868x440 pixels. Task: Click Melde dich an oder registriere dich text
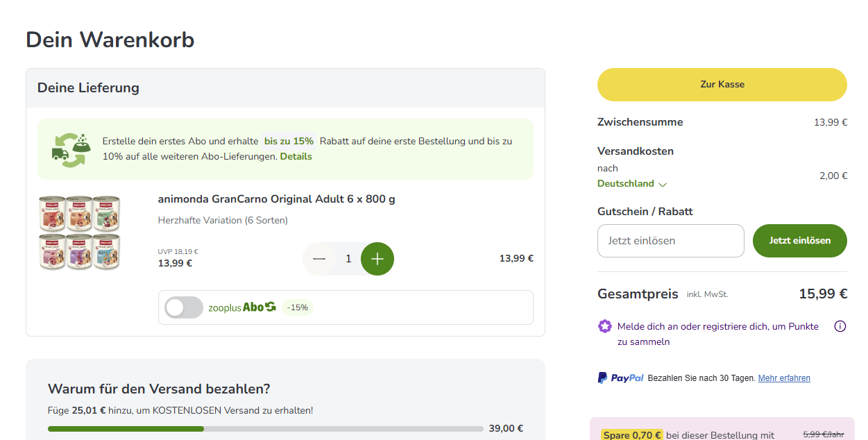(x=718, y=334)
